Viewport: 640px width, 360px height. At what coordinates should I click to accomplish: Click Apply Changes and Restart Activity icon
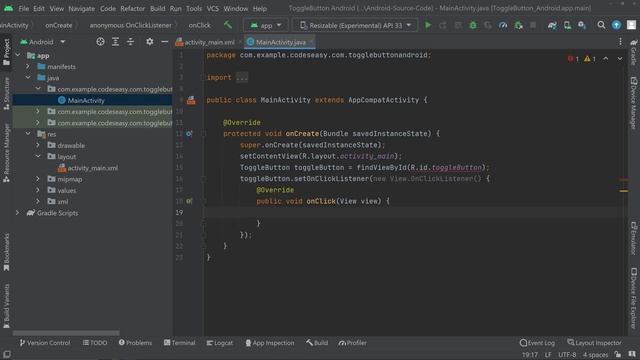(443, 25)
